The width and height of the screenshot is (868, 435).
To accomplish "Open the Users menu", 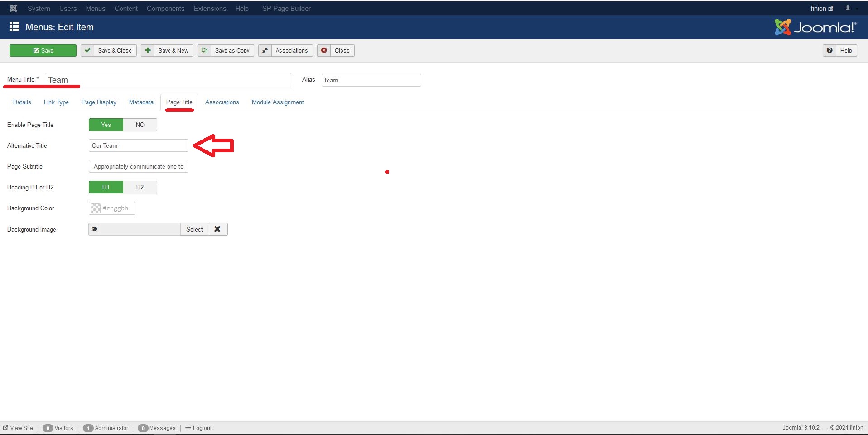I will (x=68, y=9).
